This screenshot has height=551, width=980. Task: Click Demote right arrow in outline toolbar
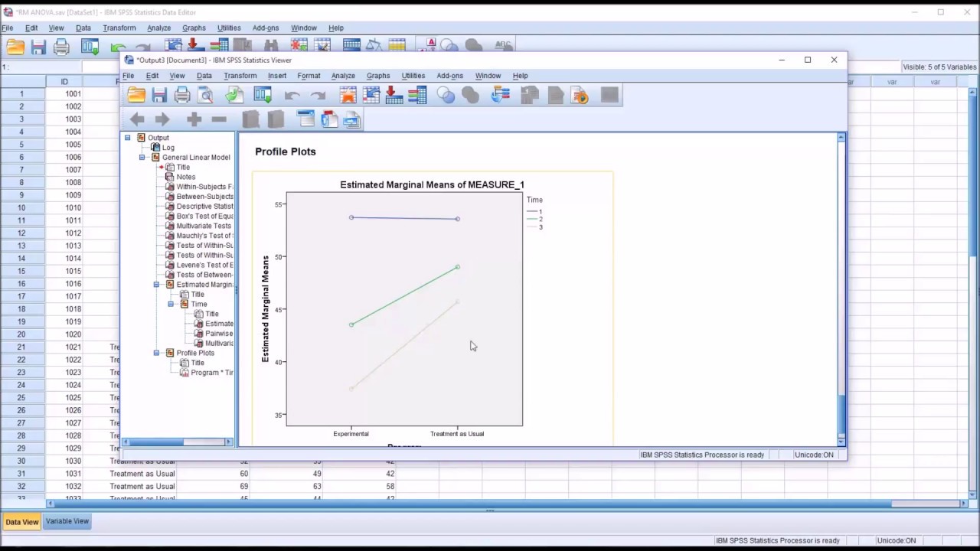point(162,119)
